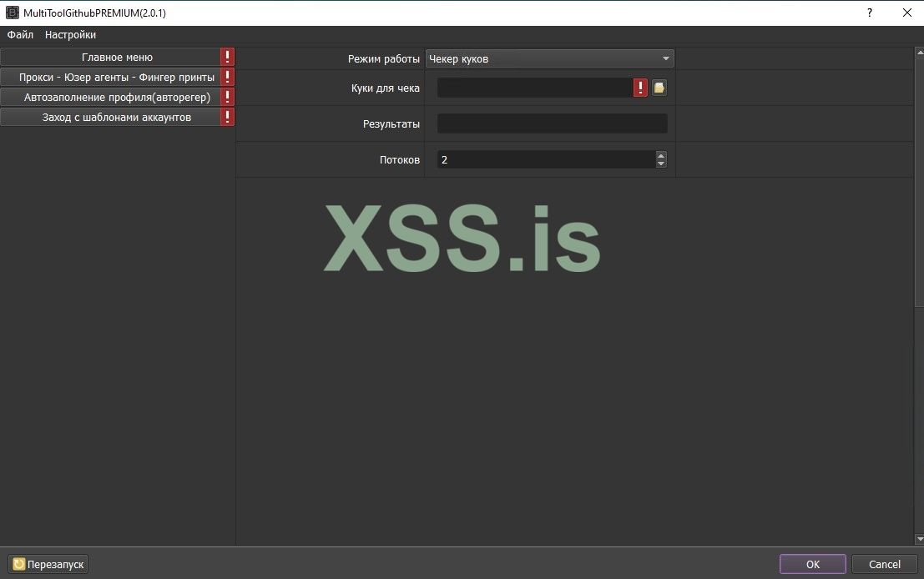Click the vertical scrollbar up arrow

(919, 53)
